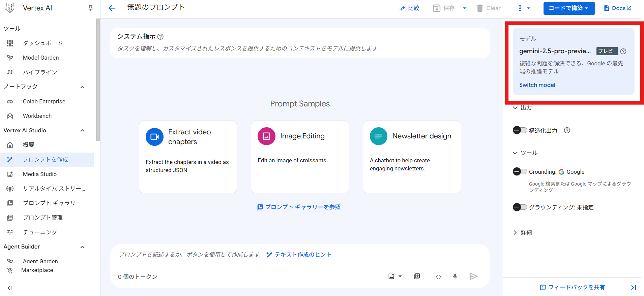Open the Prompt Gallery sidebar icon

pyautogui.click(x=10, y=203)
